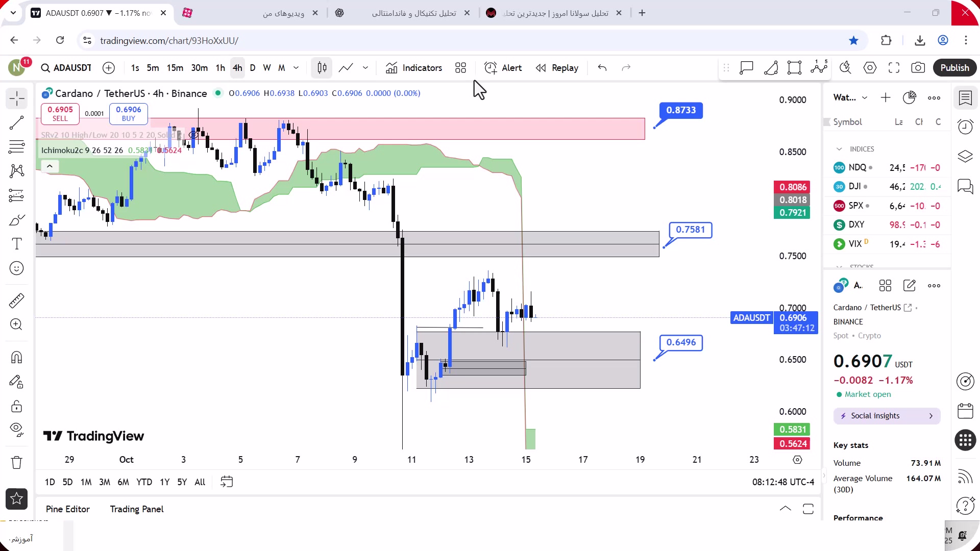980x551 pixels.
Task: Set the chart range to 1D
Action: coord(50,482)
